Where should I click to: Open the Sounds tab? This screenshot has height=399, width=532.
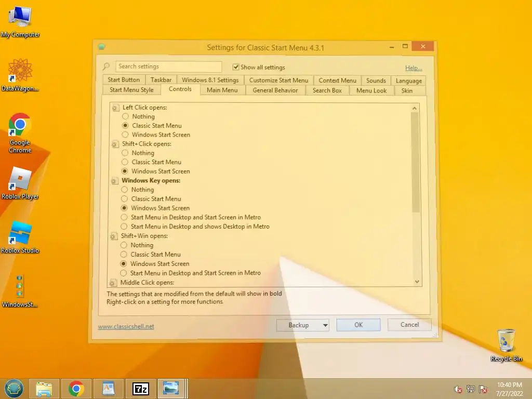pos(376,81)
